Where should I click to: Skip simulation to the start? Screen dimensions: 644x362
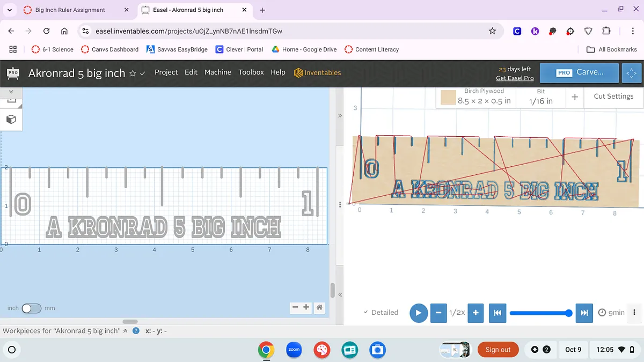pyautogui.click(x=497, y=313)
